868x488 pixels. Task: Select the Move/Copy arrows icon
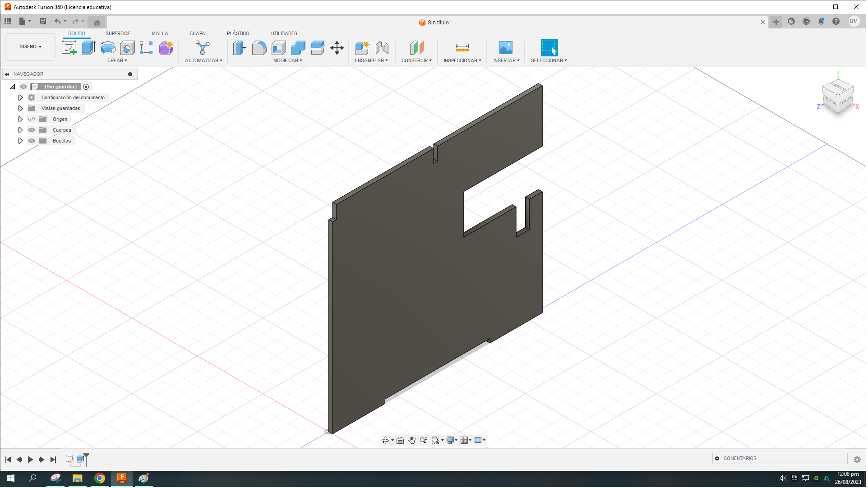point(337,48)
